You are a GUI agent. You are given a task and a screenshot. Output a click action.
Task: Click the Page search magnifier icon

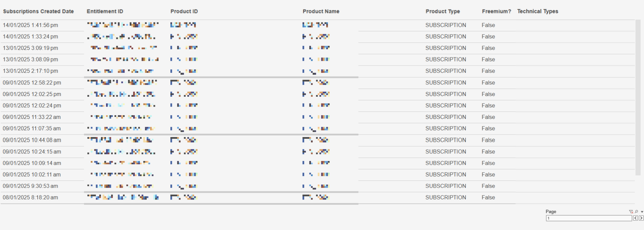pos(636,212)
